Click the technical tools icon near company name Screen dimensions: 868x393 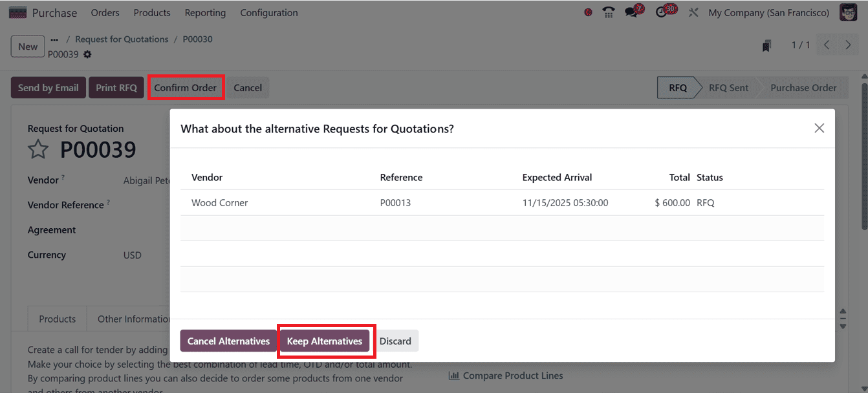coord(693,12)
